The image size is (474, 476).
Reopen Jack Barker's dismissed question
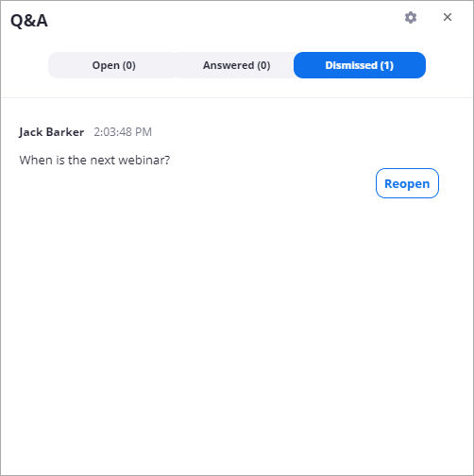(407, 183)
